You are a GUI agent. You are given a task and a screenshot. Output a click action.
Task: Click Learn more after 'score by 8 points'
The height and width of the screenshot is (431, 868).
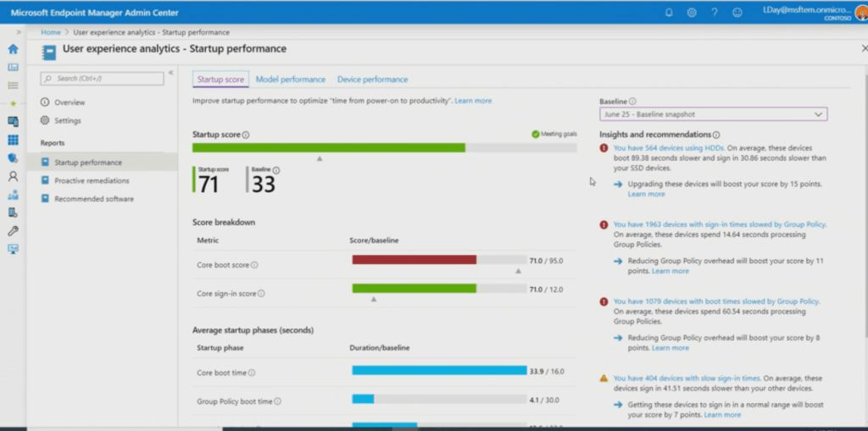click(x=670, y=348)
